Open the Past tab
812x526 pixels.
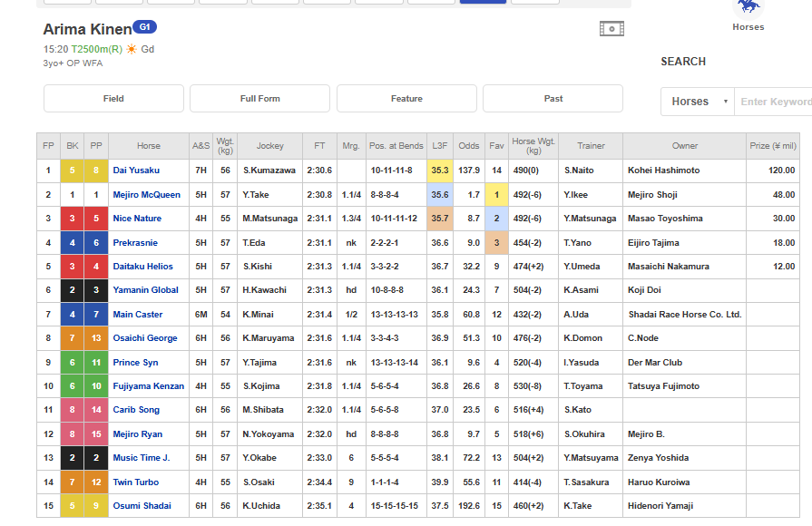[553, 98]
